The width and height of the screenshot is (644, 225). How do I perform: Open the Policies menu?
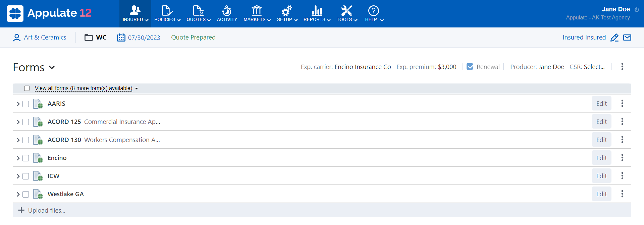coord(167,14)
